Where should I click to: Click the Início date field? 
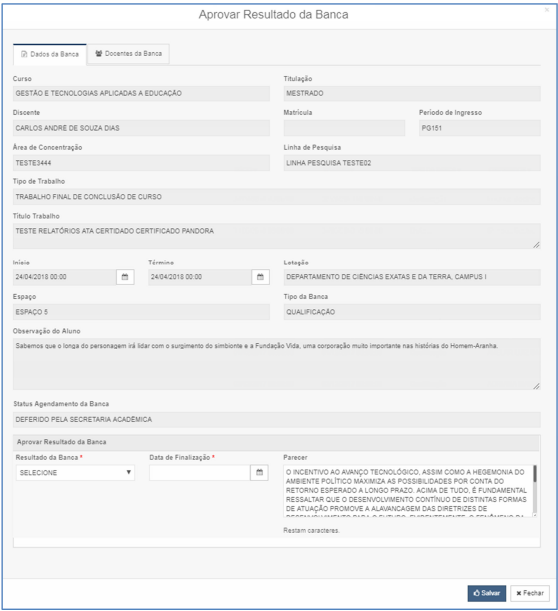(x=65, y=277)
